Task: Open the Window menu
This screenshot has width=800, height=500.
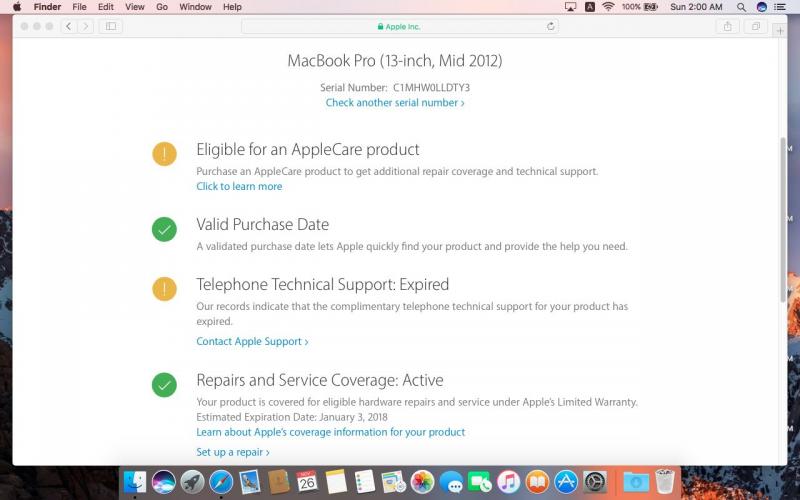Action: pos(195,7)
